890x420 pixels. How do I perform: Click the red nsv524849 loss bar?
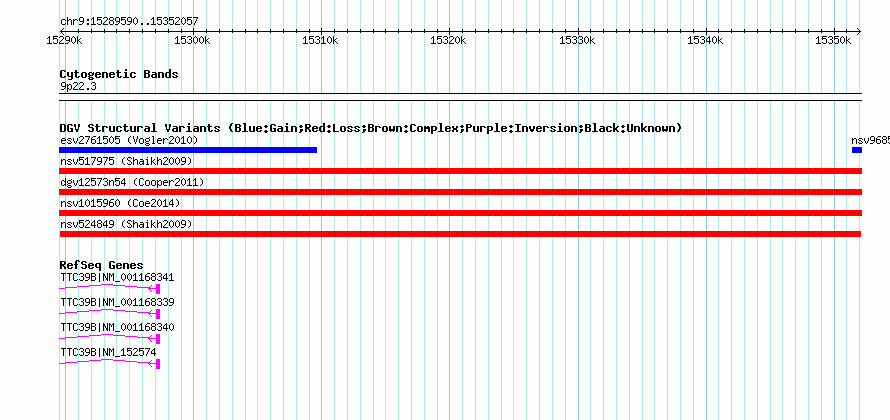point(460,234)
